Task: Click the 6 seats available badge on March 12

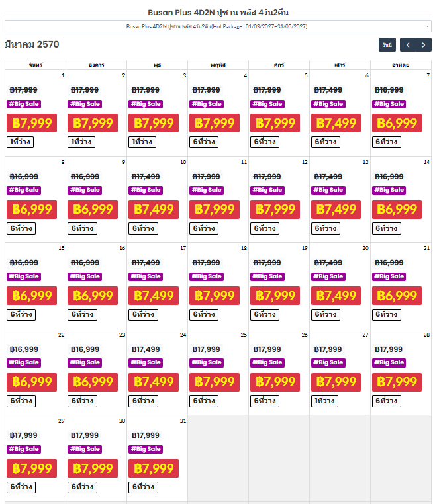Action: 264,228
